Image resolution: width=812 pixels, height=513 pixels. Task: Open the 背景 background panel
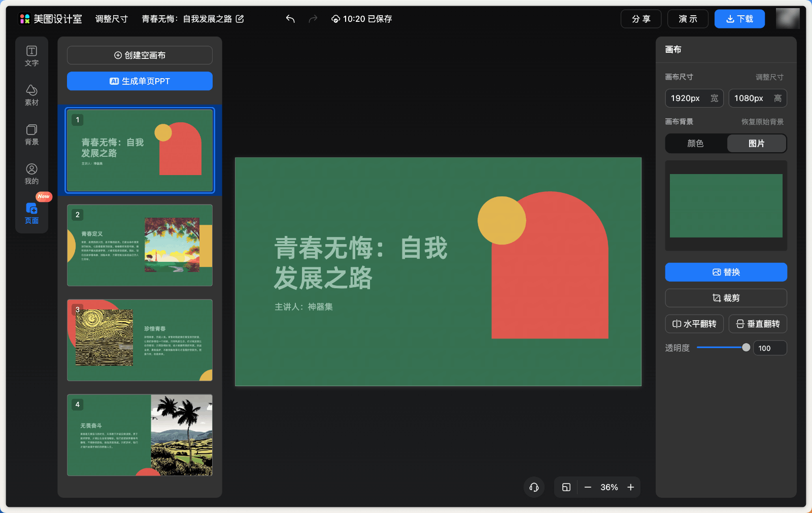(31, 135)
